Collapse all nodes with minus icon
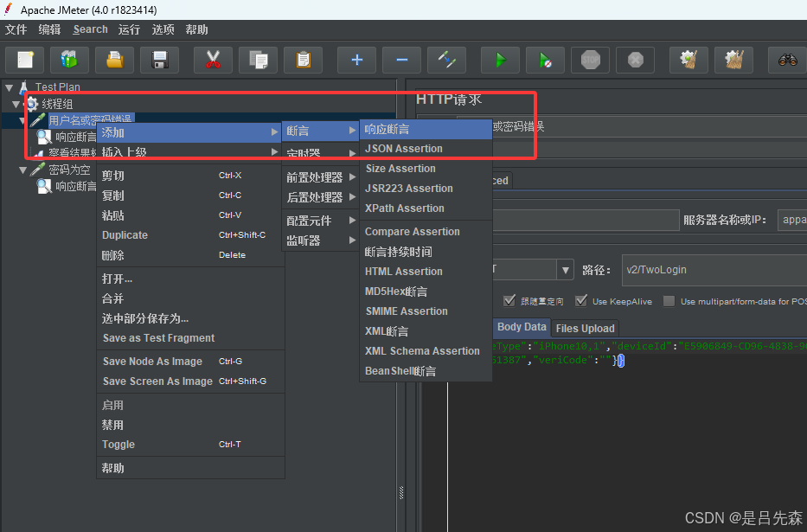This screenshot has width=807, height=532. 402,60
